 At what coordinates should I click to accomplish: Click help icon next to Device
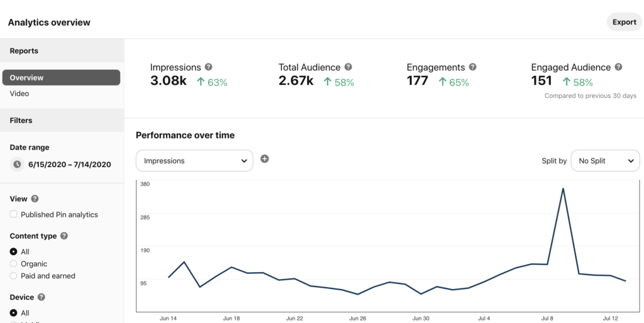(42, 297)
